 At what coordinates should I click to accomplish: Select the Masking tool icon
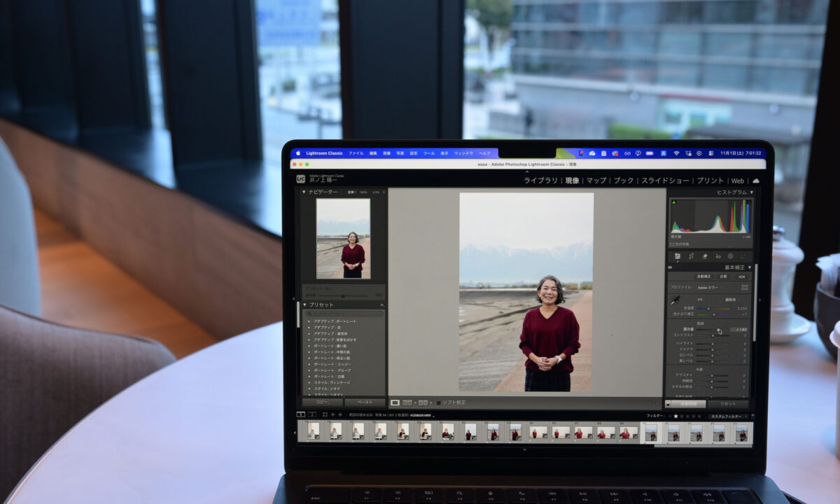731,256
